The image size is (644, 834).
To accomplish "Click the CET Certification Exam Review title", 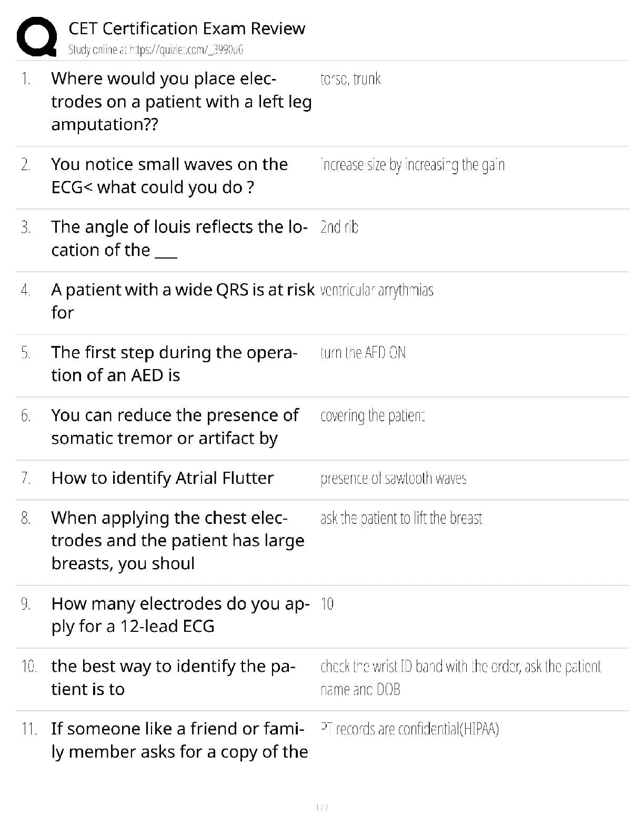I will coord(187,28).
